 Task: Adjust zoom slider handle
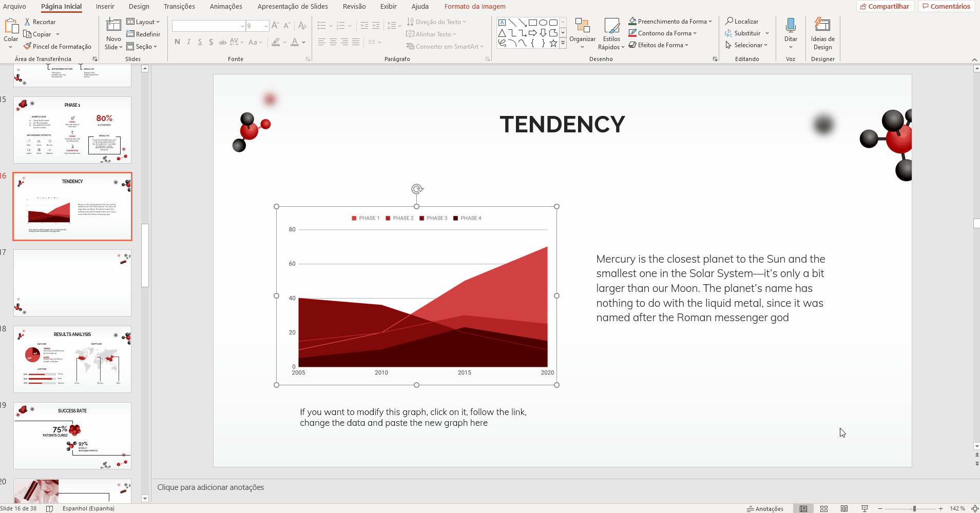coord(914,508)
